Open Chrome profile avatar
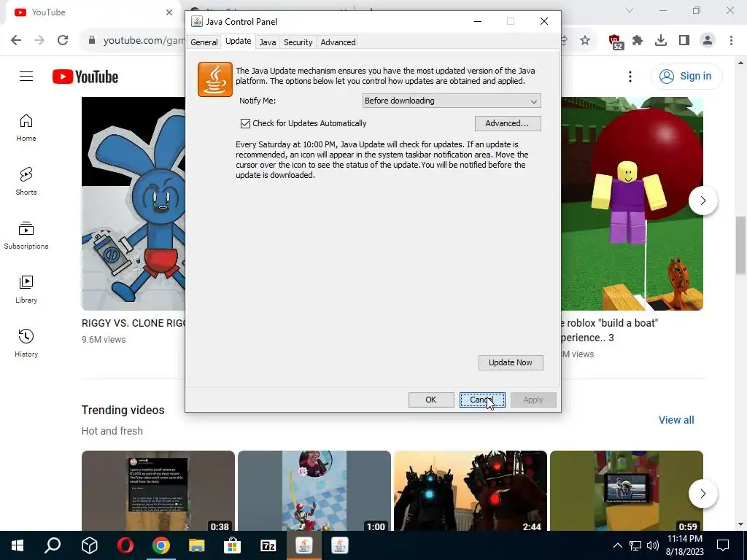The width and height of the screenshot is (747, 560). (708, 41)
